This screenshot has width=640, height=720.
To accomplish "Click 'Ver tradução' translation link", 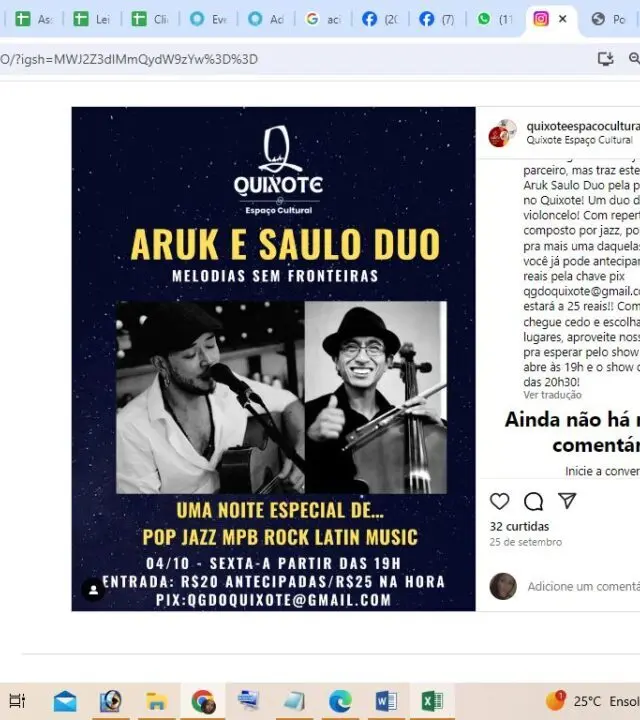I will tap(552, 395).
